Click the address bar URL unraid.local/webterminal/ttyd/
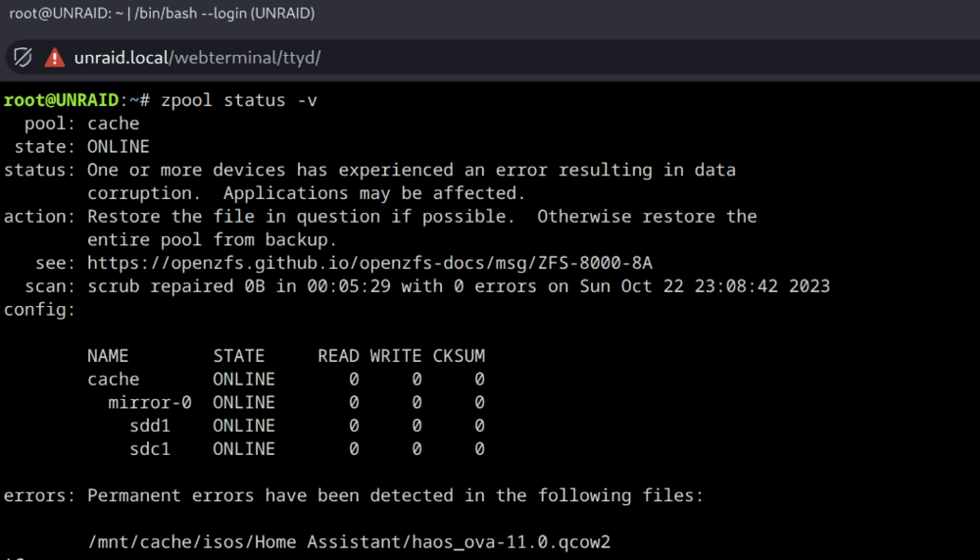 click(x=198, y=58)
